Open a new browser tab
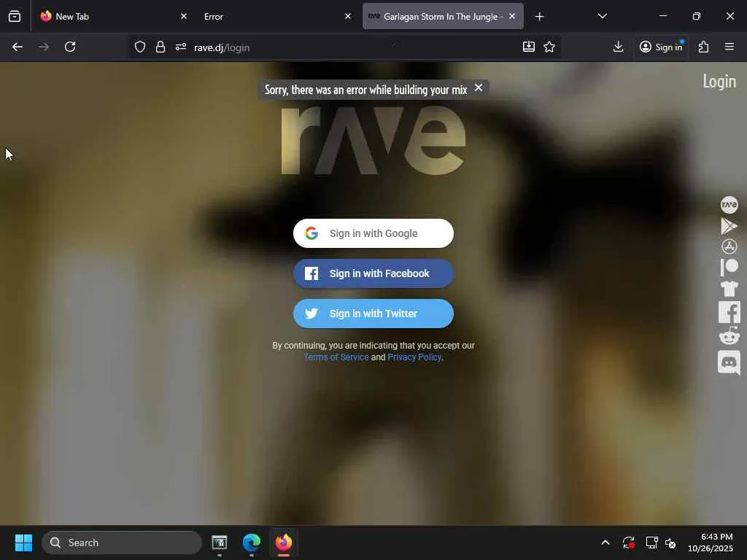 pos(539,17)
